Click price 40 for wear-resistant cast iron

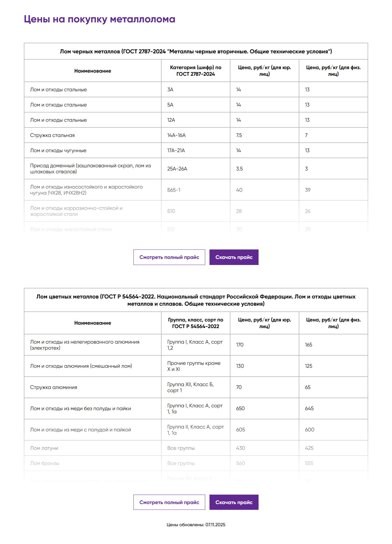239,190
